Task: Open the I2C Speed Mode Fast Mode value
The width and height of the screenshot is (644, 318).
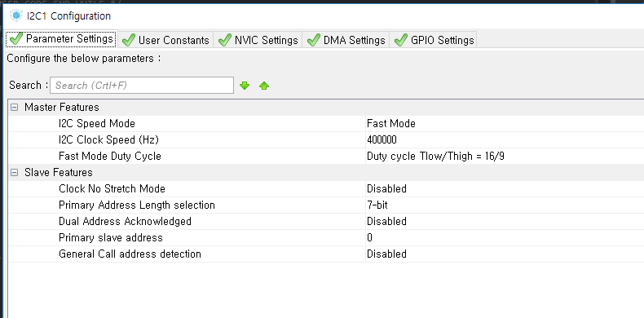Action: 505,124
